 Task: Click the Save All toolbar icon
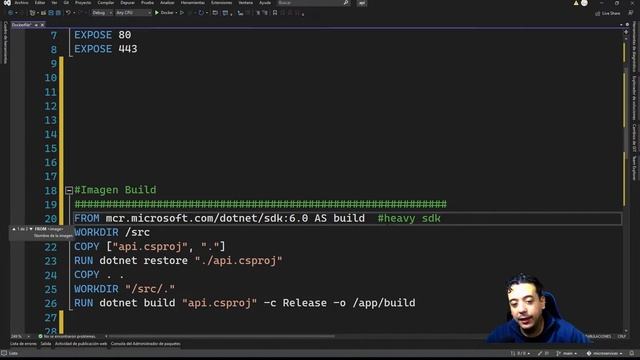[x=58, y=13]
